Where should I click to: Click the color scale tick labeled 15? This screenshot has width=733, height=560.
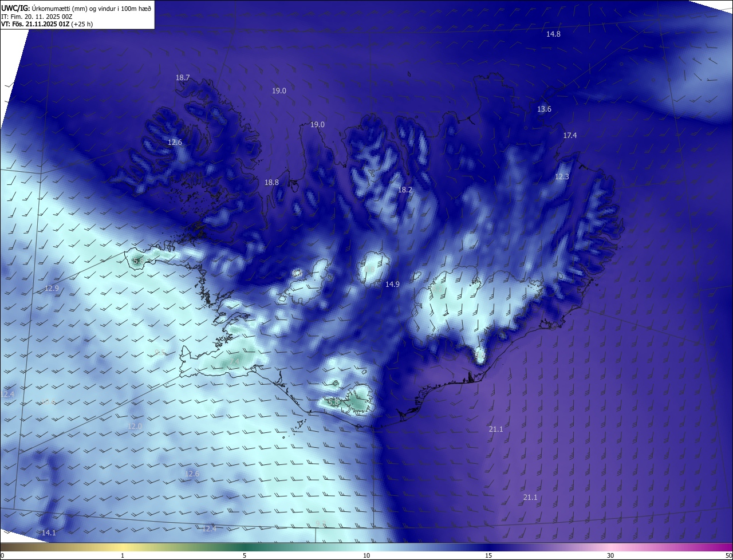[488, 555]
